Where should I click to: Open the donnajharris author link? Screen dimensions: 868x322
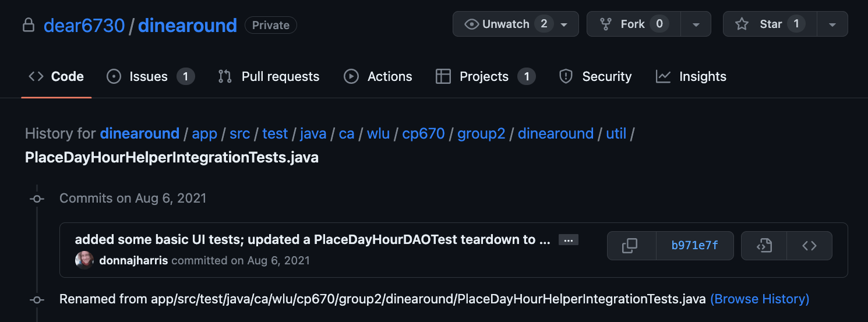pyautogui.click(x=133, y=260)
